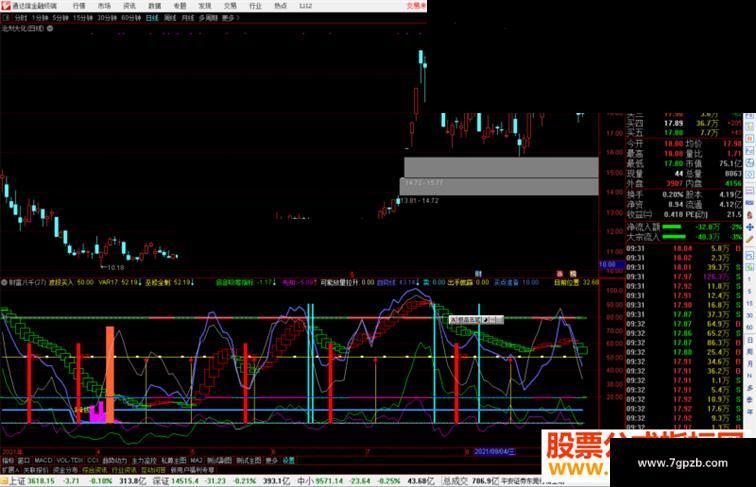The height and width of the screenshot is (487, 756).
Task: Select the MA2 indicator tab
Action: tap(196, 460)
